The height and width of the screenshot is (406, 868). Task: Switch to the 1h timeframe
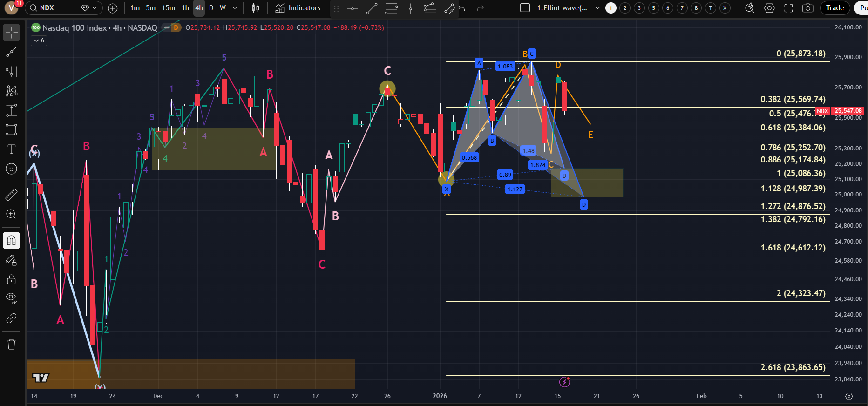(185, 8)
